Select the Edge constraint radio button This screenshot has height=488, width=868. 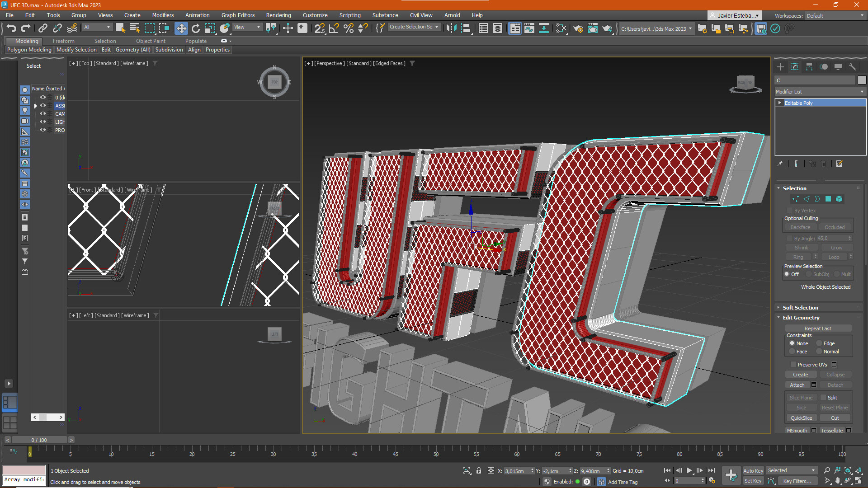[819, 343]
